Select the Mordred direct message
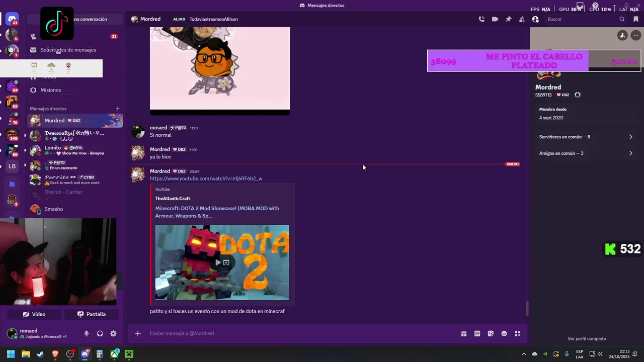644x362 pixels. pos(75,121)
